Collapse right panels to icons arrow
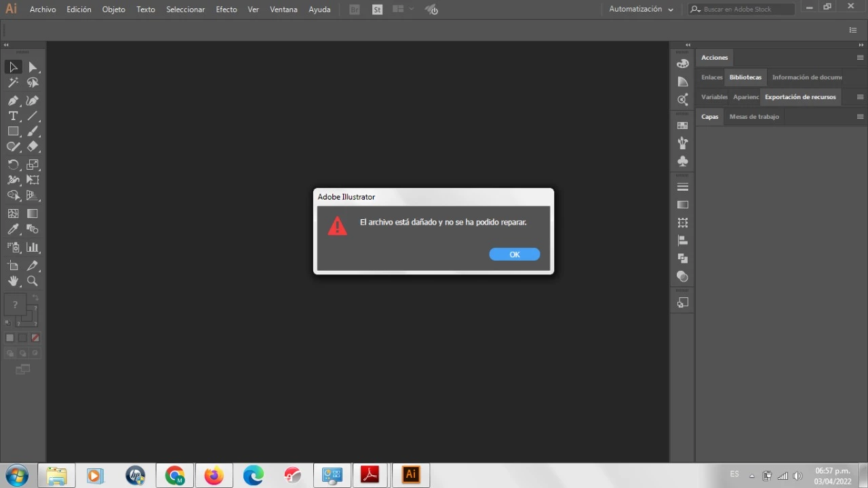 click(861, 45)
